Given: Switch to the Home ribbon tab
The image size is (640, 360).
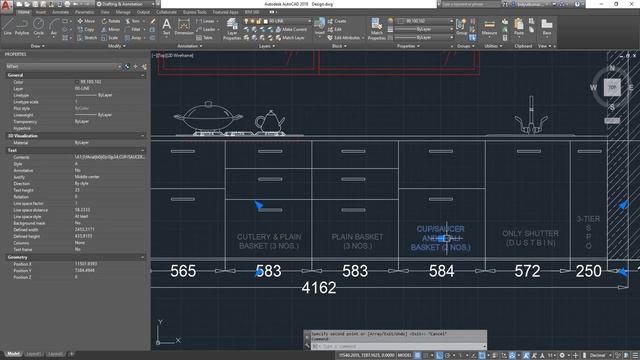Looking at the screenshot, I should point(23,12).
